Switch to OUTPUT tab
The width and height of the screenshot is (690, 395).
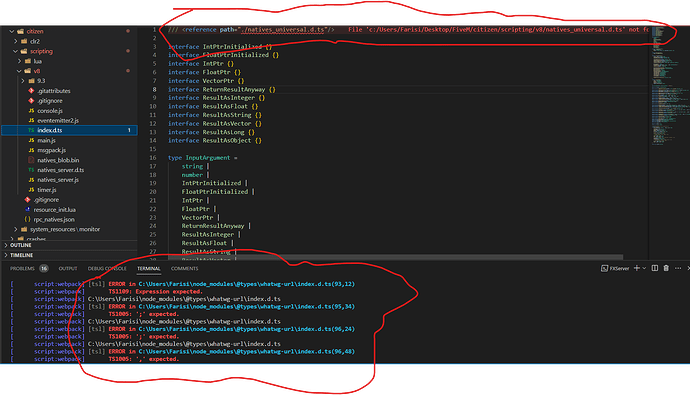[68, 268]
